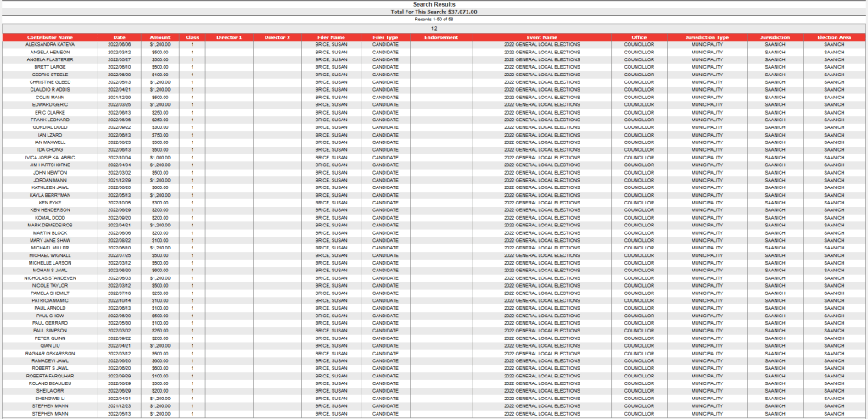Select the Aleksandra Kateva contributor cell
Screen dimensions: 868x419
click(50, 44)
